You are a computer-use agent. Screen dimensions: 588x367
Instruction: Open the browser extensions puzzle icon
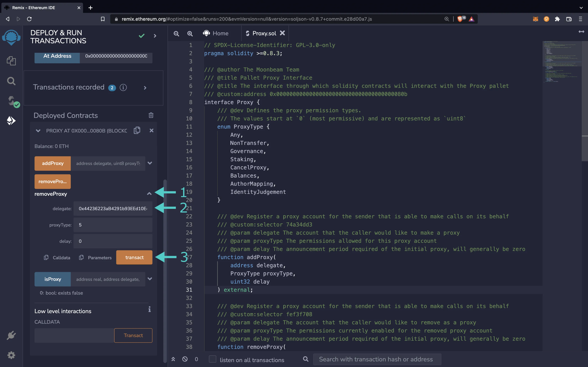tap(557, 19)
